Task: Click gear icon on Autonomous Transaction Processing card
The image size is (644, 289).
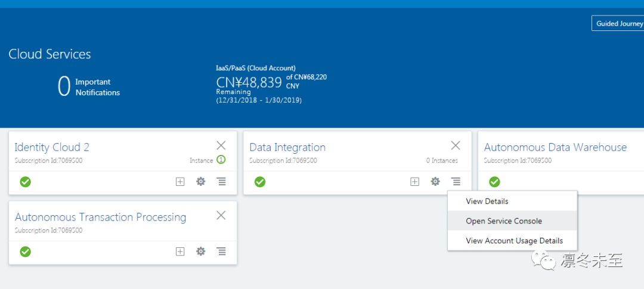Action: (201, 251)
